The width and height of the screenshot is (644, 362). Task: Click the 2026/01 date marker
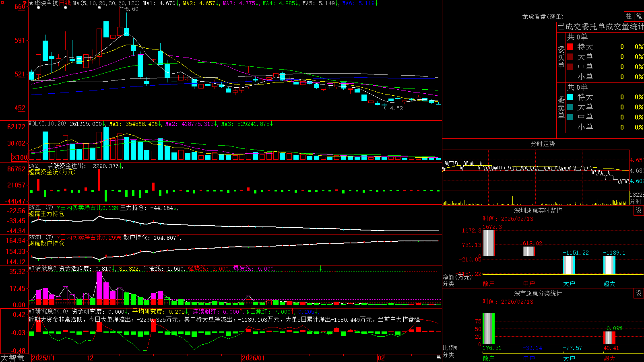[x=254, y=358]
